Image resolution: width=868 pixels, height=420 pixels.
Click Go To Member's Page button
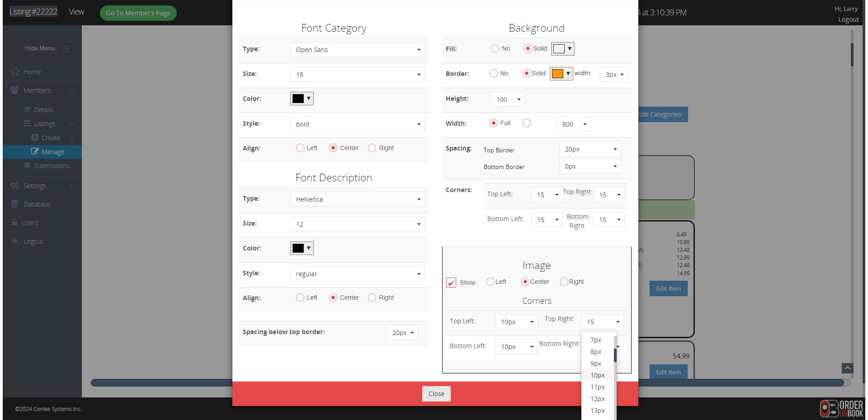pyautogui.click(x=138, y=13)
